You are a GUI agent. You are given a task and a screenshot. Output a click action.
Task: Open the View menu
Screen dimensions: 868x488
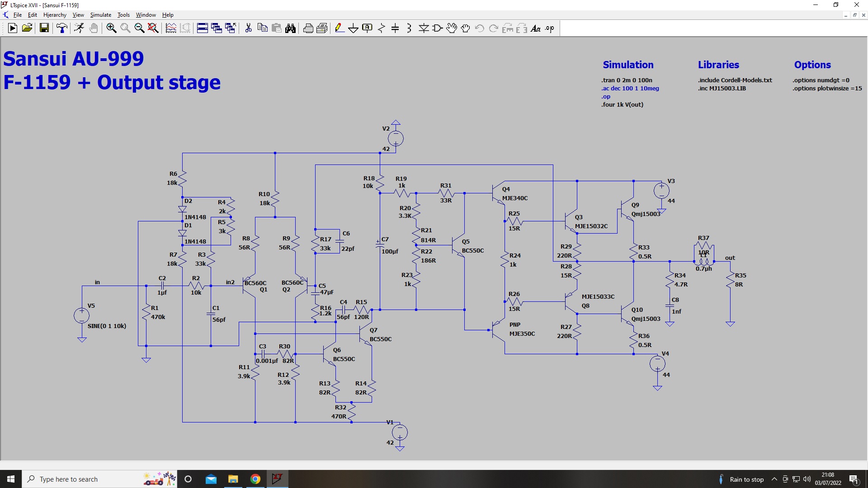pyautogui.click(x=78, y=15)
